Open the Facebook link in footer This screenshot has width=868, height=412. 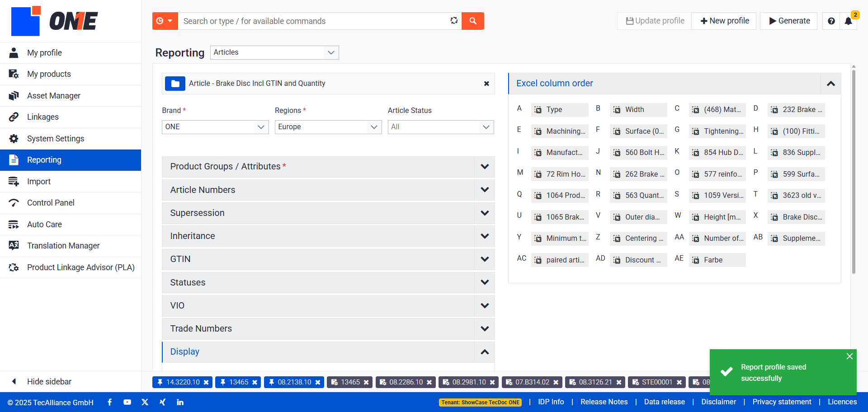tap(109, 402)
